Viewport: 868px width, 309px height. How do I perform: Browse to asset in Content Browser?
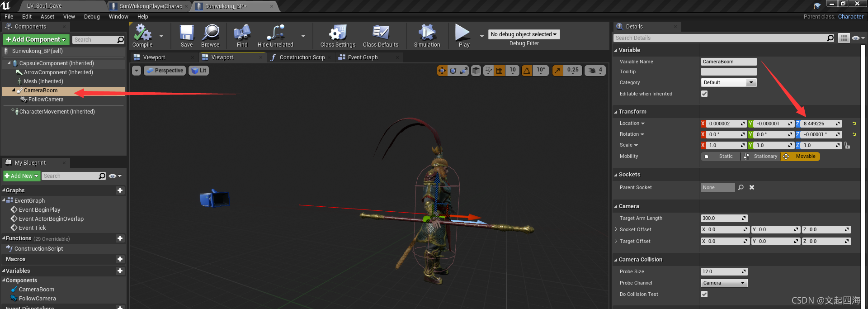[x=210, y=36]
